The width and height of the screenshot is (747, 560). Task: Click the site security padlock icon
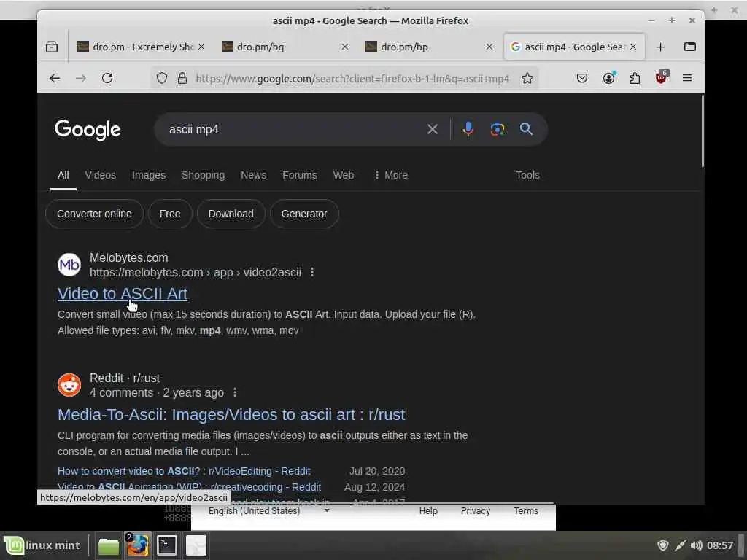pos(182,78)
